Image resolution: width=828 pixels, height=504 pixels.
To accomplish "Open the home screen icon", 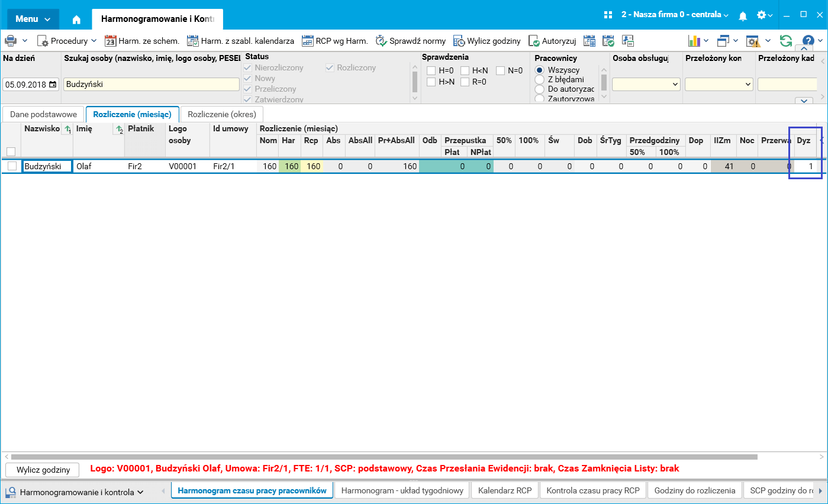I will pyautogui.click(x=76, y=19).
